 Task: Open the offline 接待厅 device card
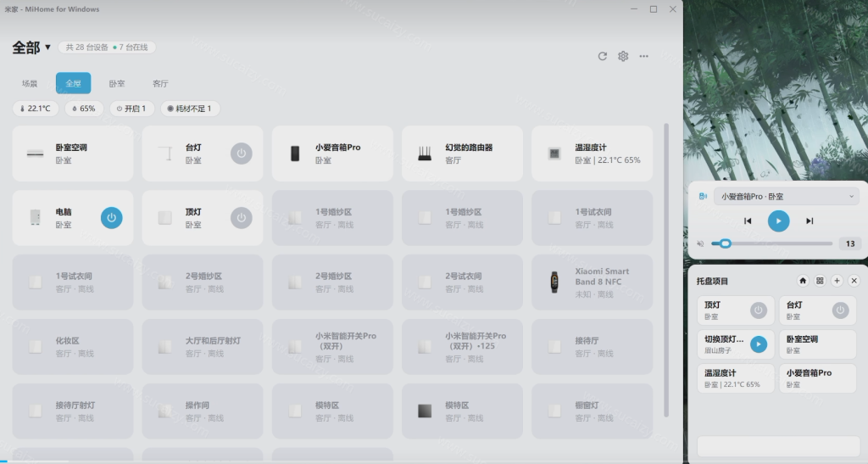tap(593, 347)
